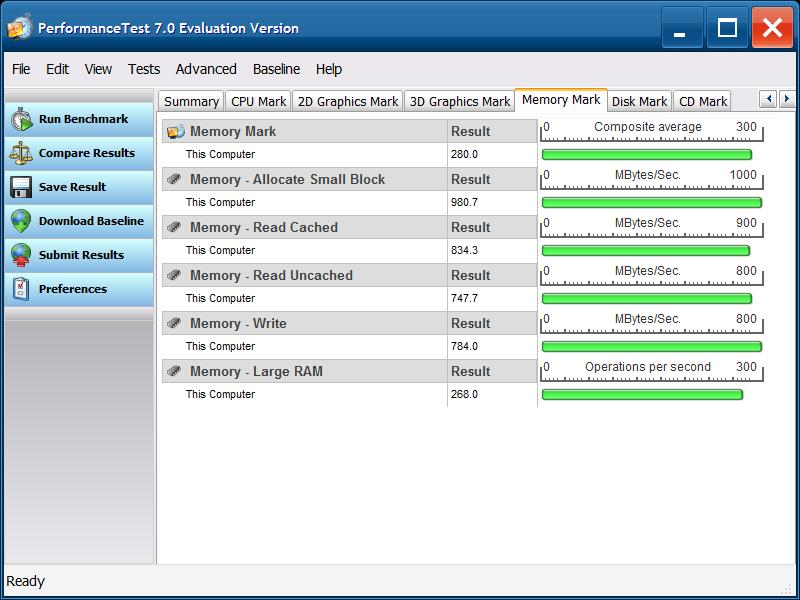The width and height of the screenshot is (800, 600).
Task: Click the Memory - Read Cached heading
Action: click(x=264, y=227)
